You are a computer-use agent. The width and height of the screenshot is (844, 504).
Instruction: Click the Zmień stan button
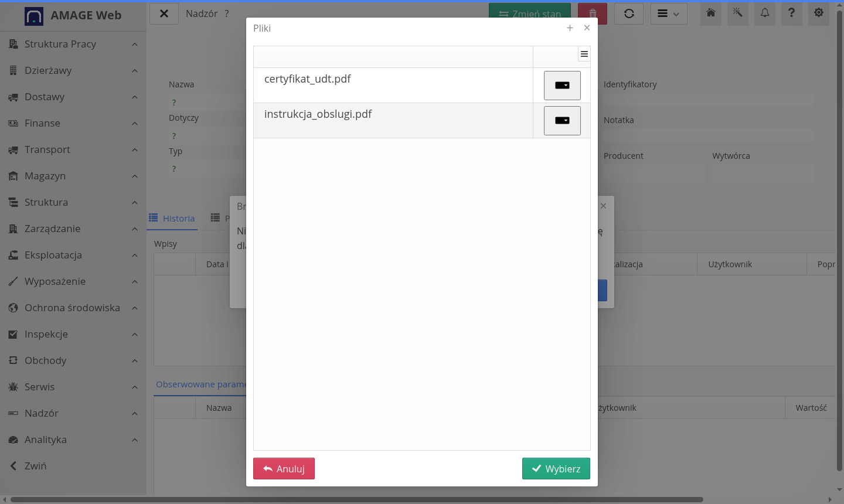pos(530,13)
